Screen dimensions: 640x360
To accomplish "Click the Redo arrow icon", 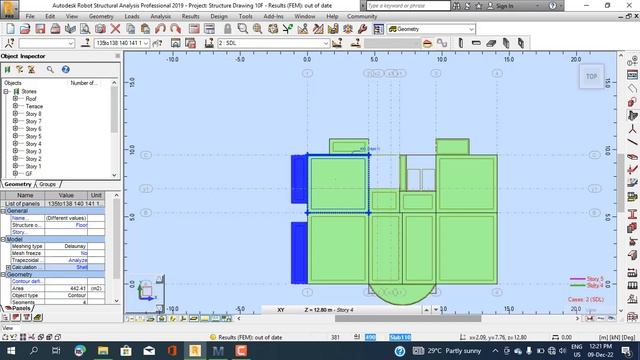I will pos(176,29).
